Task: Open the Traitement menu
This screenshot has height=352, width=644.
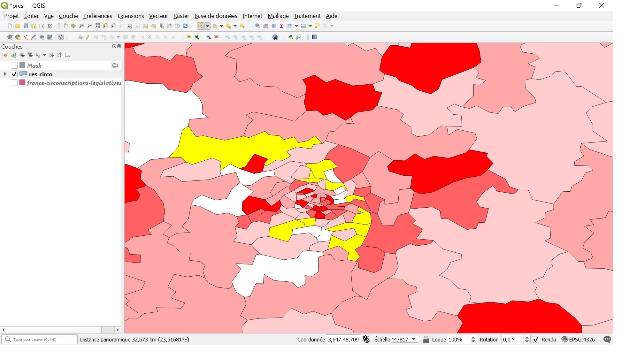Action: click(x=307, y=16)
